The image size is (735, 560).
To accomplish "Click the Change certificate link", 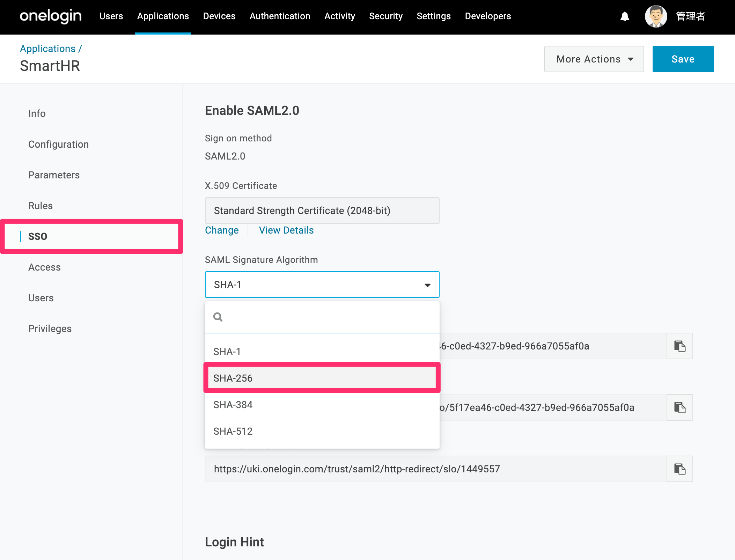I will coord(222,230).
